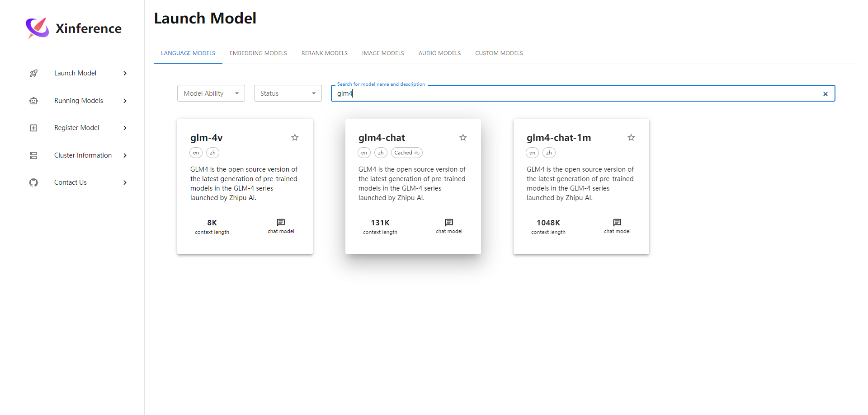Image resolution: width=868 pixels, height=415 pixels.
Task: Click the Launch Model page heading
Action: pyautogui.click(x=205, y=19)
